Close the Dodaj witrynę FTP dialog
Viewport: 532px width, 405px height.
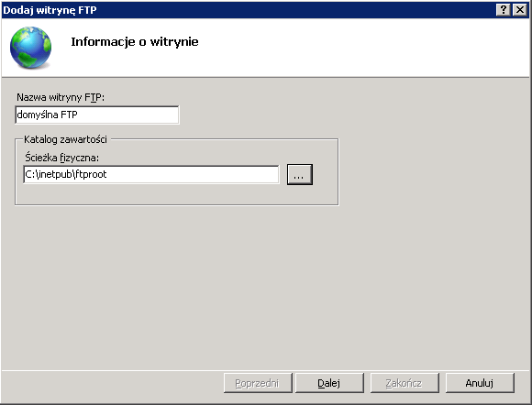[520, 9]
